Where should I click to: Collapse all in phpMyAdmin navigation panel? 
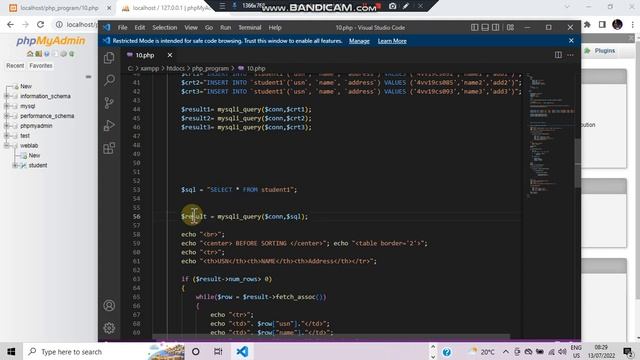[x=88, y=77]
